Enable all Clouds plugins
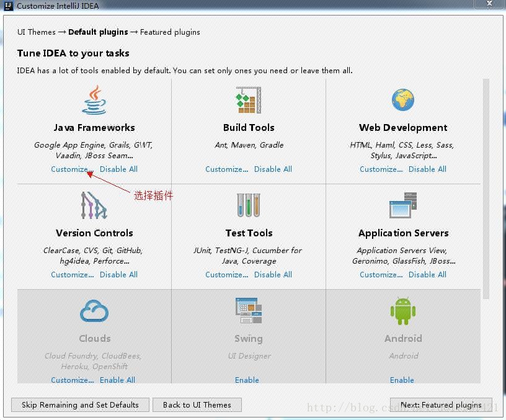Screen dimensions: 506x420 click(117, 380)
